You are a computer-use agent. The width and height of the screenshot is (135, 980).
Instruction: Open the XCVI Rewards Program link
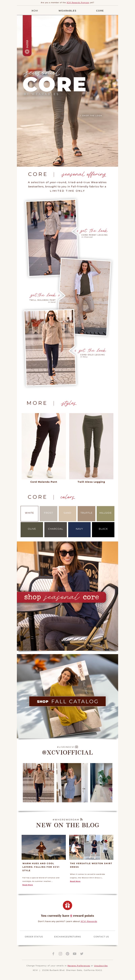point(78,3)
